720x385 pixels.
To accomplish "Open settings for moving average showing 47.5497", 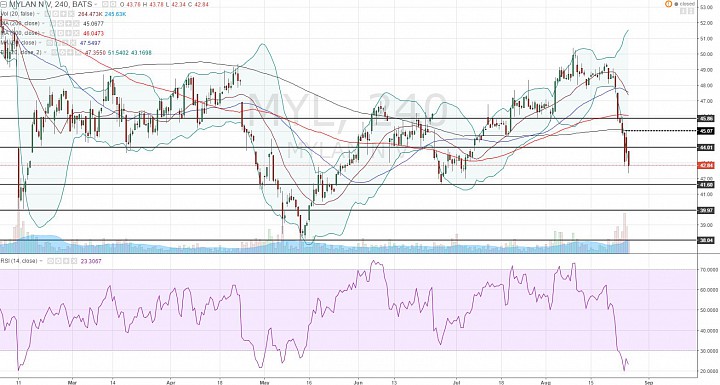I will 57,43.
